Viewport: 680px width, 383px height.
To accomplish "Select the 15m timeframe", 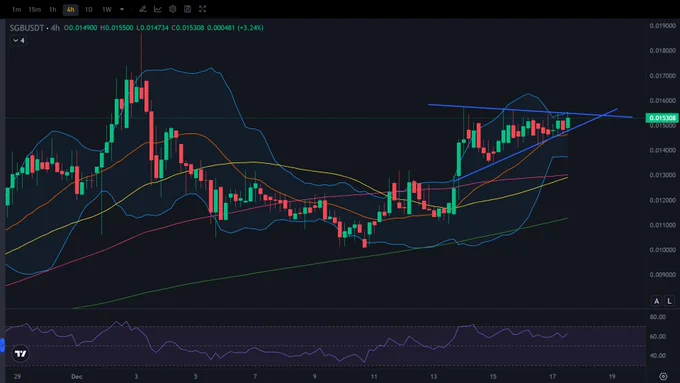I will [34, 9].
